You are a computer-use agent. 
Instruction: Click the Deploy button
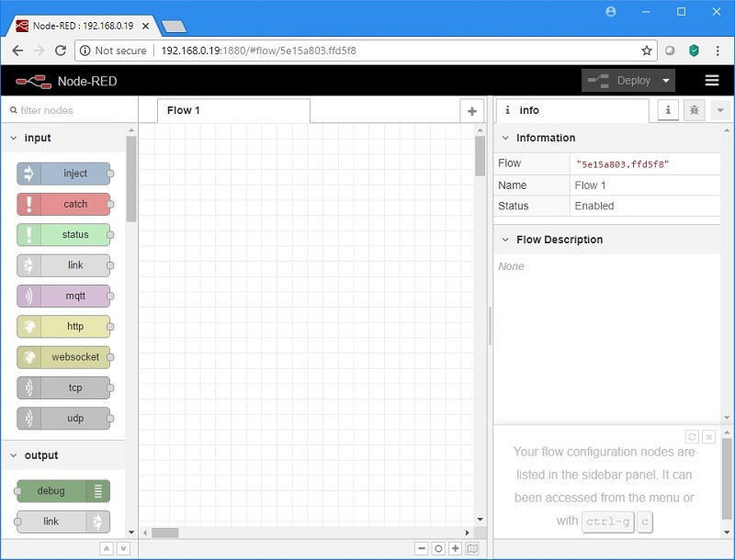(620, 81)
